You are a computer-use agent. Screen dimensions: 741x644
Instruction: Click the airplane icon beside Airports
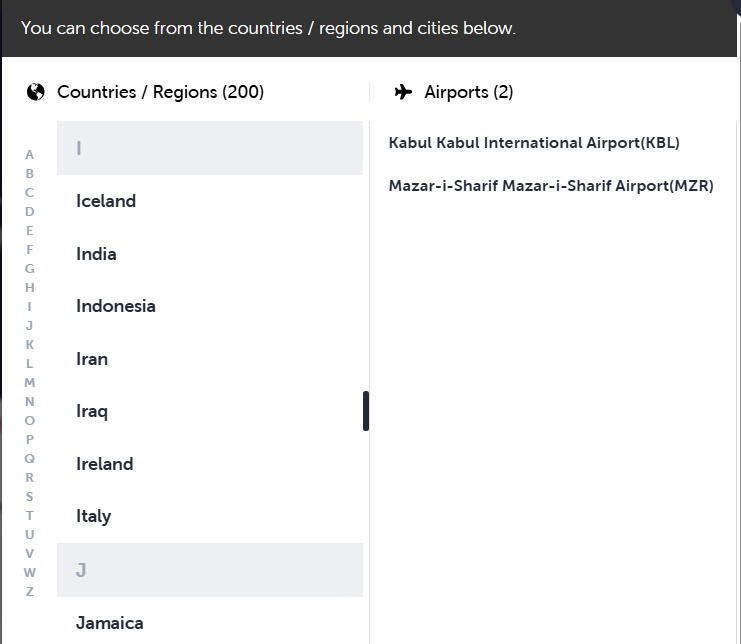(403, 92)
